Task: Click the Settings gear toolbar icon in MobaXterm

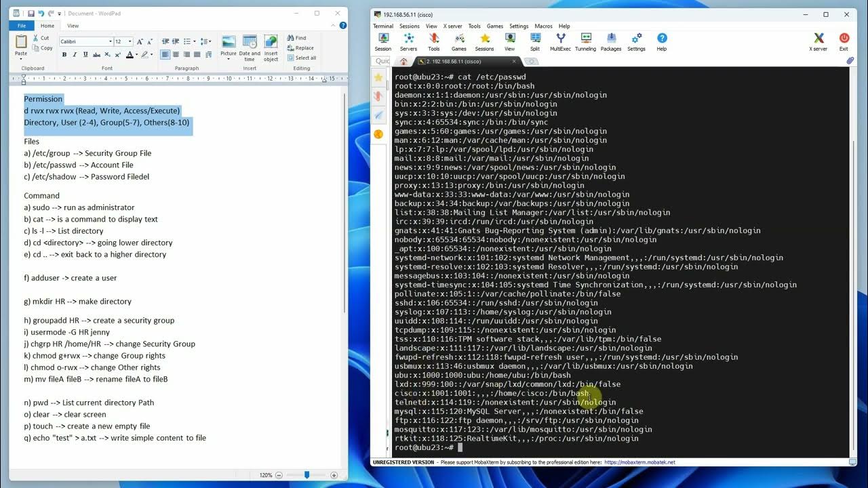Action: [636, 42]
